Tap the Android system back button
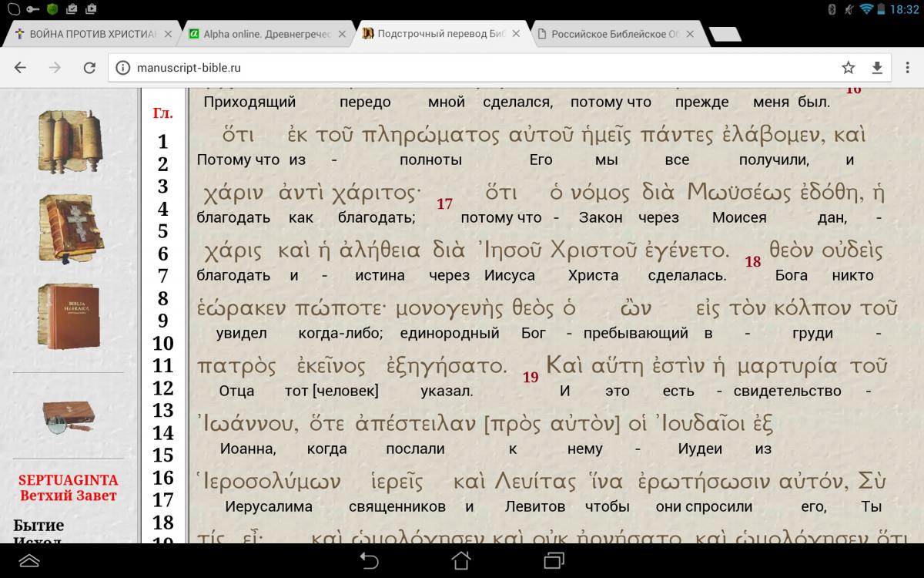The width and height of the screenshot is (924, 578). pos(370,560)
